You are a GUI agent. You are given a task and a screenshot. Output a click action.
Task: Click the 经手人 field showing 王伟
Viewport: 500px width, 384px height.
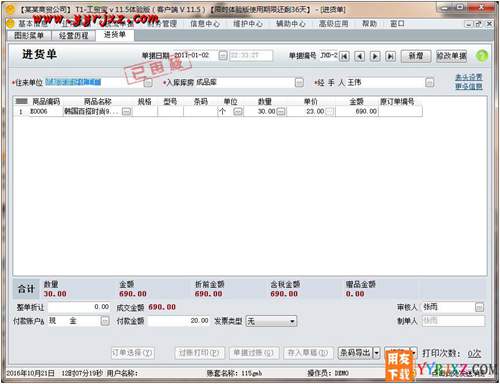(386, 82)
